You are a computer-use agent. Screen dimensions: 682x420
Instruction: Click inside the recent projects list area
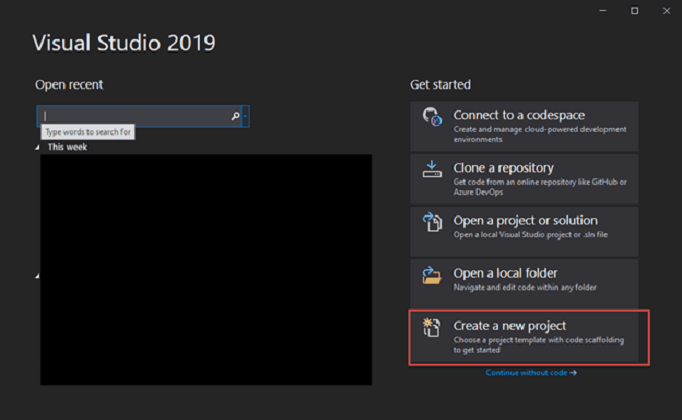tap(205, 270)
